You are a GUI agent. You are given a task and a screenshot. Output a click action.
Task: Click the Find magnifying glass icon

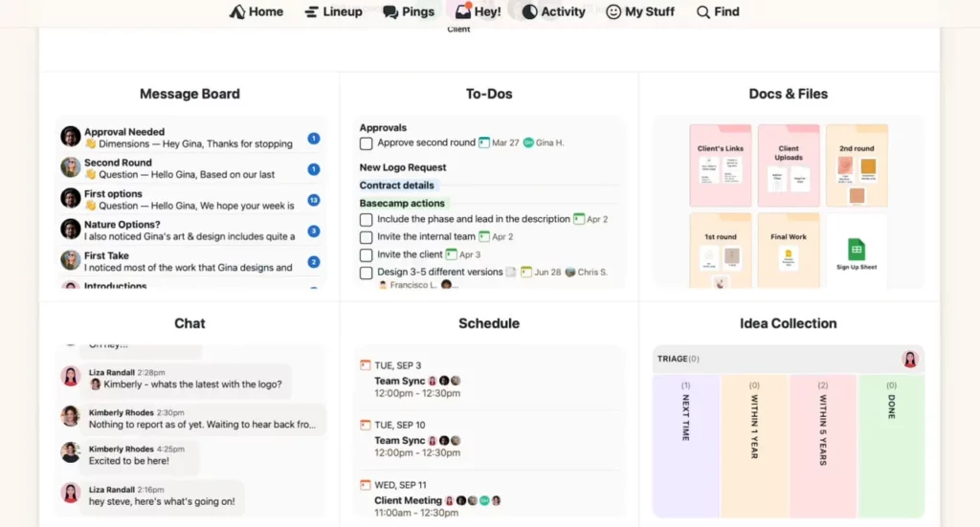[703, 11]
